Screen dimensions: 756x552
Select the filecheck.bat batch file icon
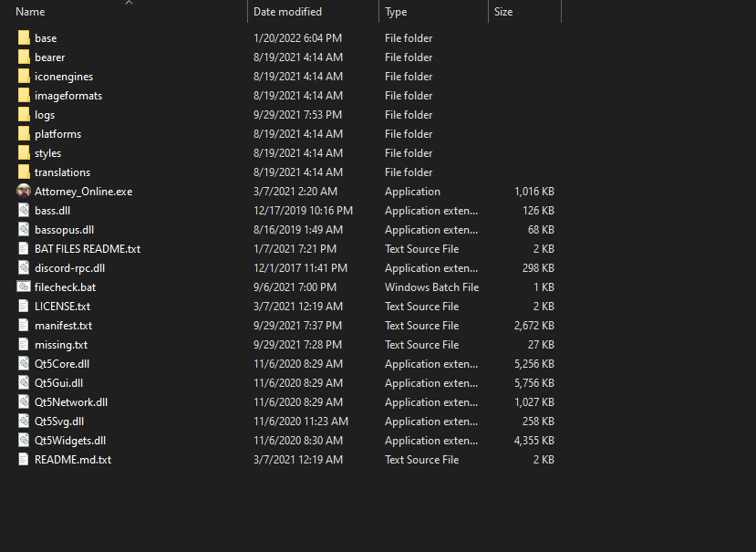(24, 287)
